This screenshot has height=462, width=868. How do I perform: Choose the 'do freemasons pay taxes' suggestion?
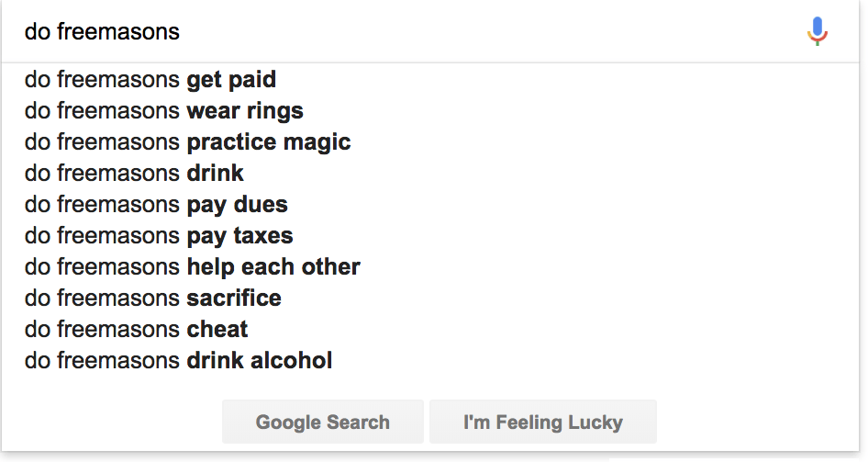tap(430, 235)
